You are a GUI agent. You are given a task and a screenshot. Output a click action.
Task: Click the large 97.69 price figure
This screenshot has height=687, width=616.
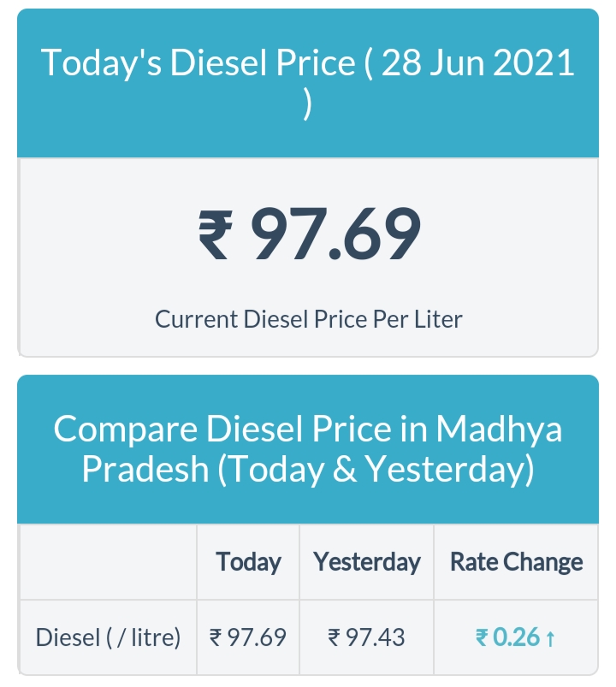pyautogui.click(x=335, y=235)
